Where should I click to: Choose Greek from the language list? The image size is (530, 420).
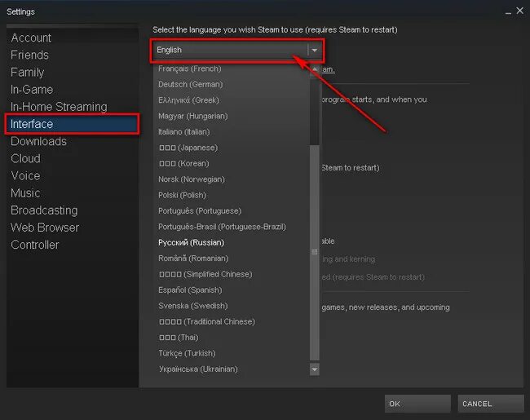(232, 100)
